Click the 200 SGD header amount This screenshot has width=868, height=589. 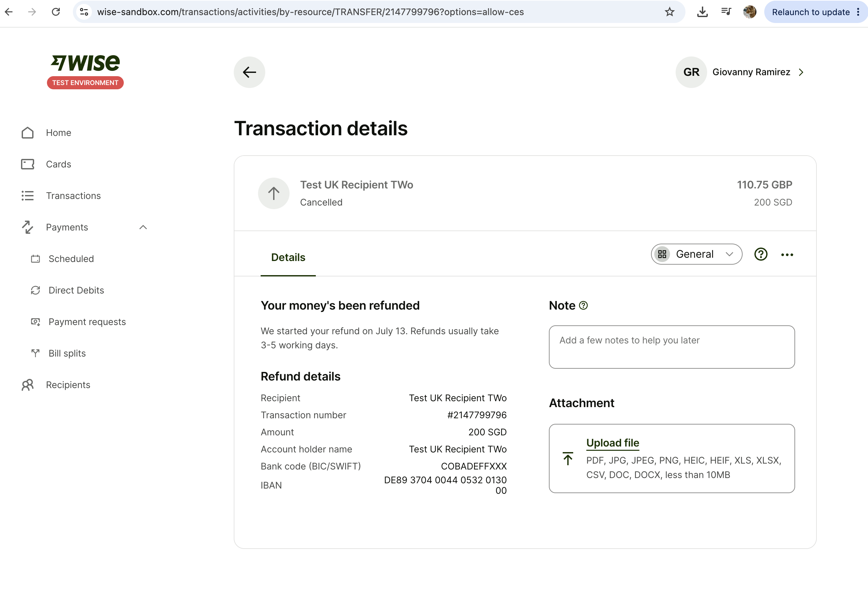(773, 203)
